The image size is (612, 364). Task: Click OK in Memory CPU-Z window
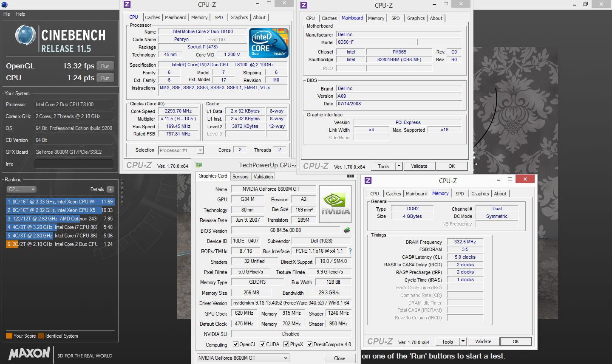(516, 341)
